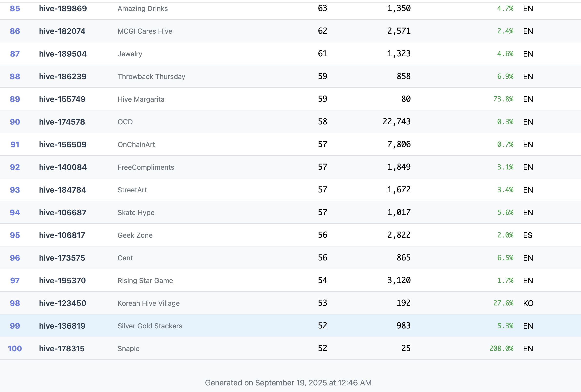This screenshot has height=392, width=581.
Task: Select the OnChainArt community name
Action: coord(136,145)
